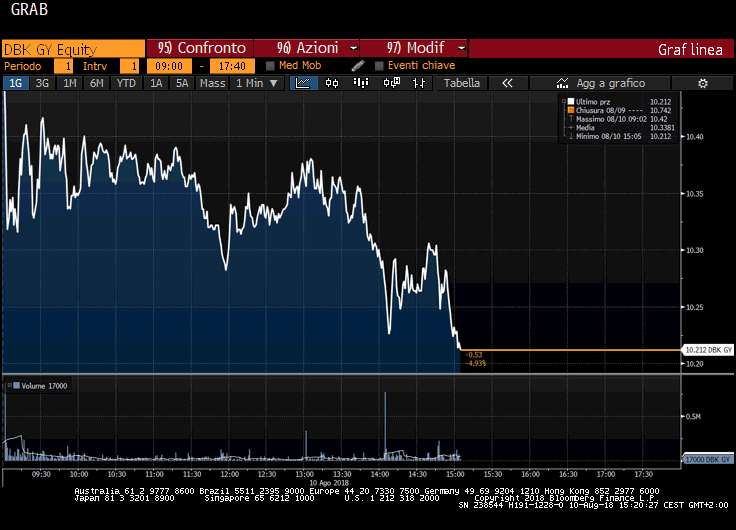Select the line chart icon
The image size is (736, 530).
[303, 83]
